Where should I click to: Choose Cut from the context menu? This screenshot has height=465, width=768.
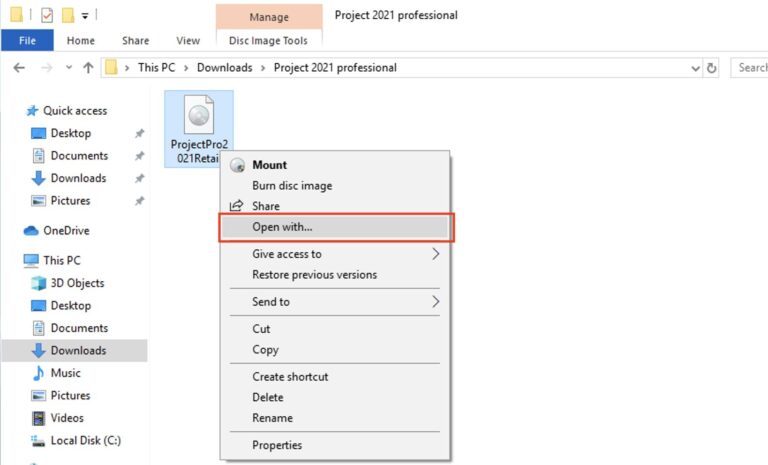pyautogui.click(x=335, y=329)
